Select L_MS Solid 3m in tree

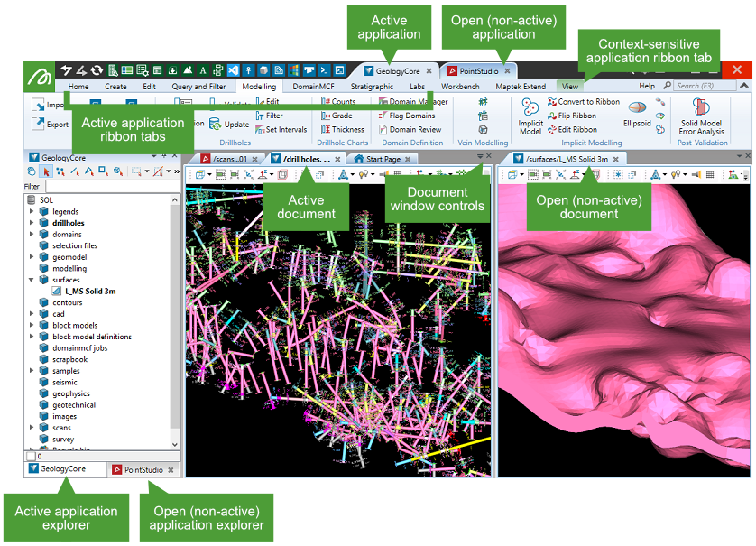coord(89,292)
